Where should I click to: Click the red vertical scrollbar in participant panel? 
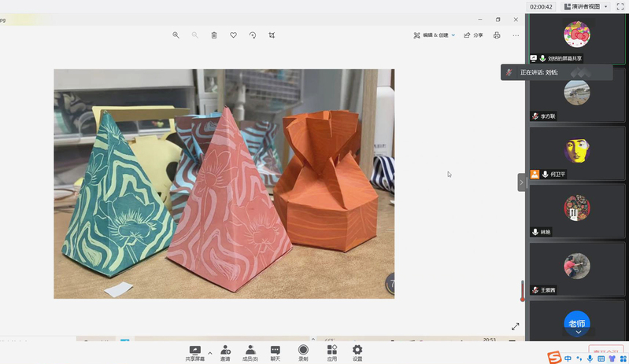522,291
